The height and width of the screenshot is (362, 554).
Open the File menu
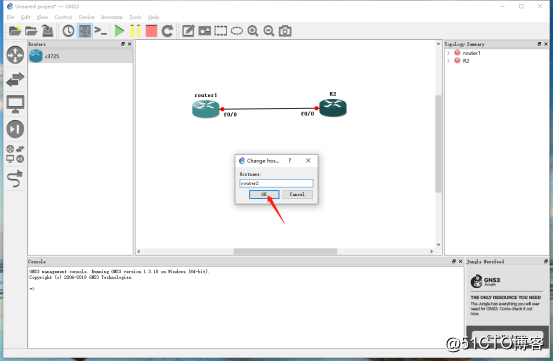[11, 17]
